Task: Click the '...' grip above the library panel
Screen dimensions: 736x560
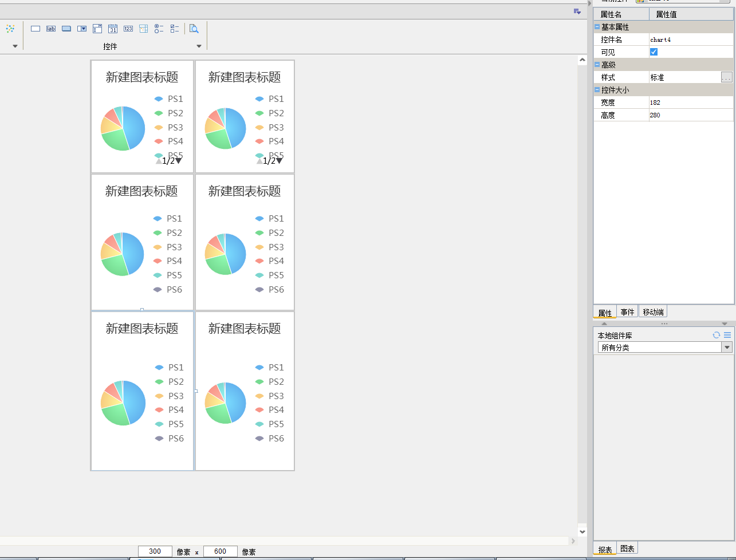Action: click(x=664, y=324)
